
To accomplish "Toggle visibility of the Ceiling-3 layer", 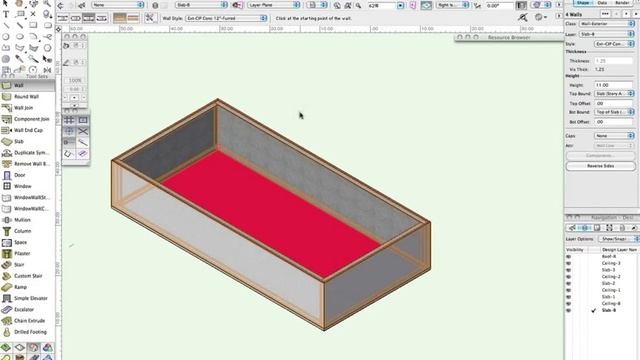I will point(569,263).
